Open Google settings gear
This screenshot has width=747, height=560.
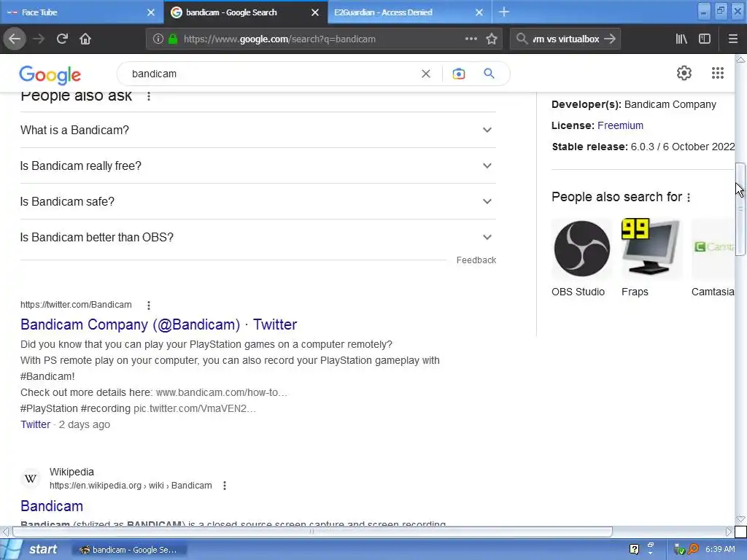tap(684, 73)
